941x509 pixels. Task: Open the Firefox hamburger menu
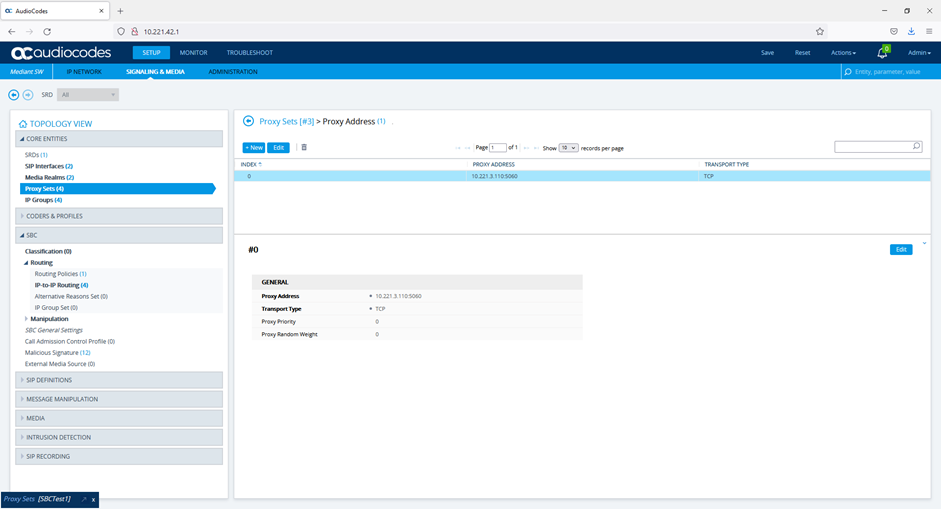929,31
